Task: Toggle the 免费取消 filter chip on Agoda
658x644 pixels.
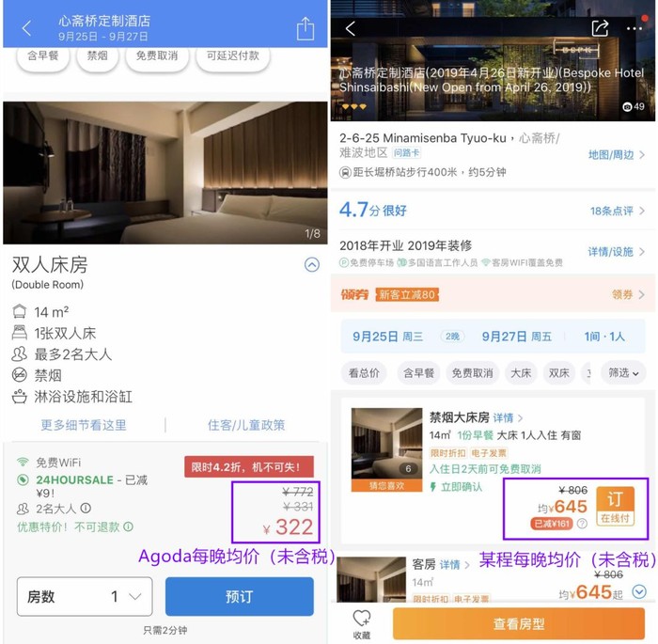Action: click(157, 55)
